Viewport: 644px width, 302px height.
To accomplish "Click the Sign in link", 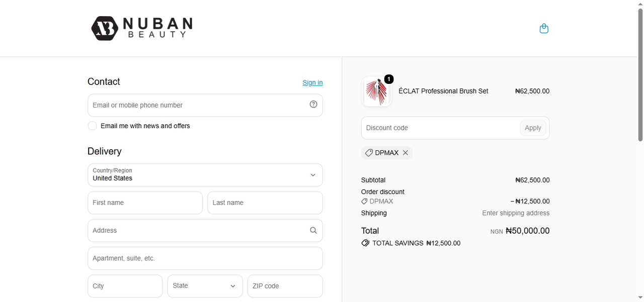I will pos(312,82).
